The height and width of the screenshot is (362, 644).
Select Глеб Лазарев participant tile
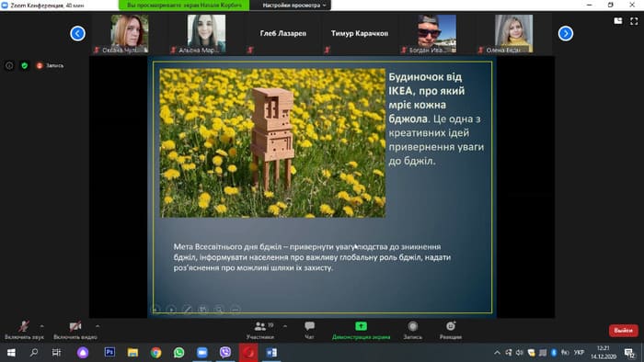[x=283, y=34]
